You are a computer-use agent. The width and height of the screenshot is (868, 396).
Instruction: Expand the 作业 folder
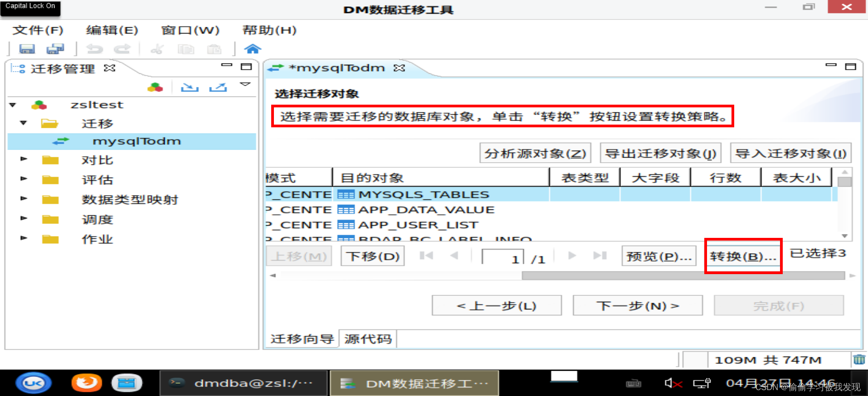pyautogui.click(x=24, y=238)
